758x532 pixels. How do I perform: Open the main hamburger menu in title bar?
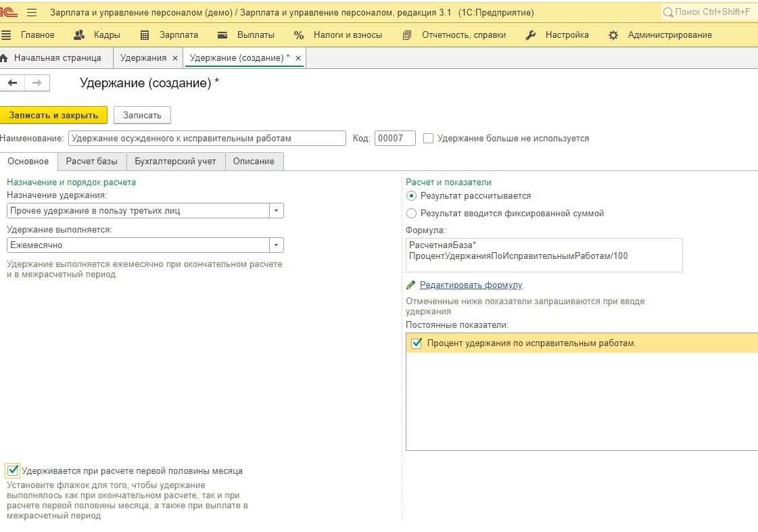[x=31, y=13]
